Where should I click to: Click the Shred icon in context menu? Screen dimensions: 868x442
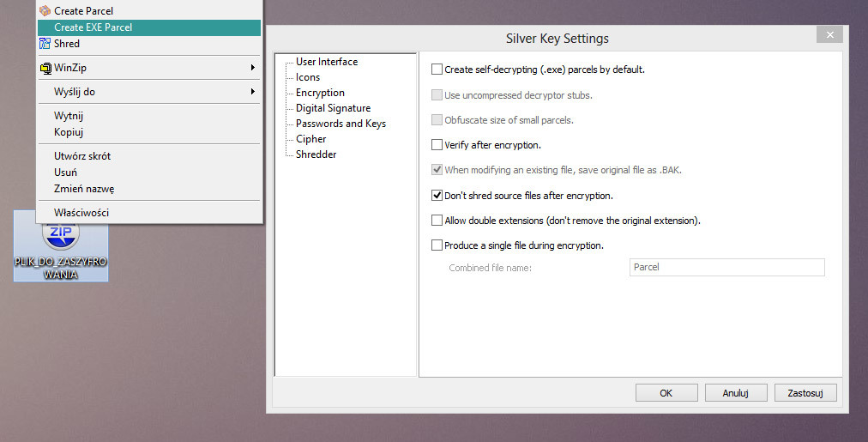point(45,43)
